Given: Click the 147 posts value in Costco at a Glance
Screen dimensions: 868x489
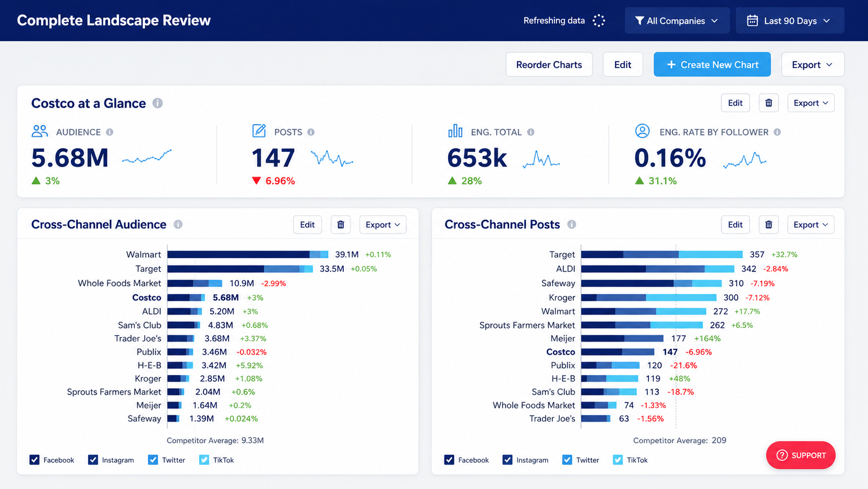Looking at the screenshot, I should click(x=273, y=158).
